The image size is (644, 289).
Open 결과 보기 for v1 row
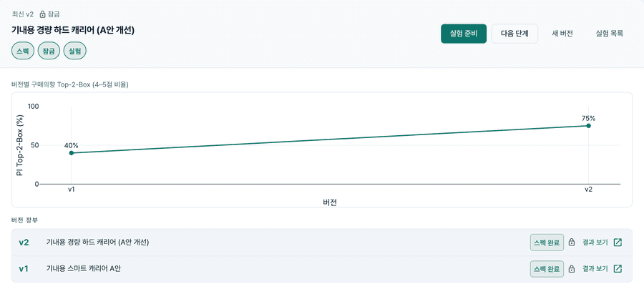595,269
